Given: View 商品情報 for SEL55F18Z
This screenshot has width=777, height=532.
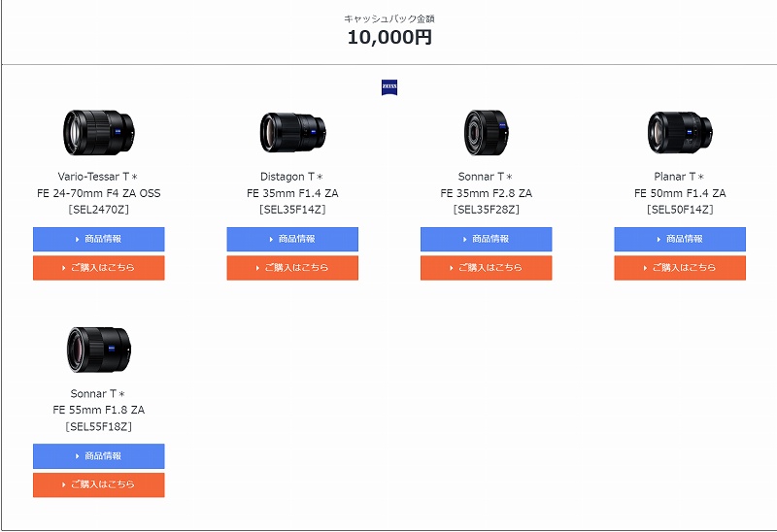Looking at the screenshot, I should 99,456.
